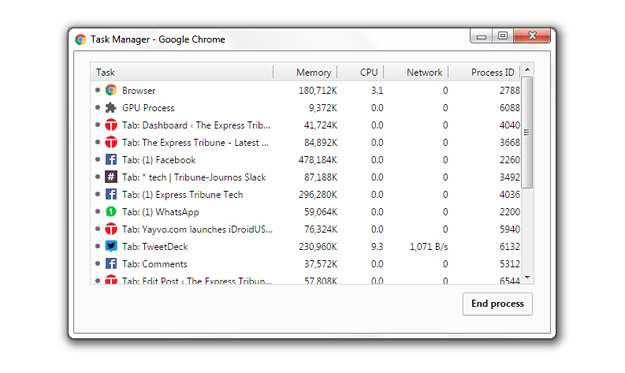Click process ID 5312
625x373 pixels.
point(510,264)
